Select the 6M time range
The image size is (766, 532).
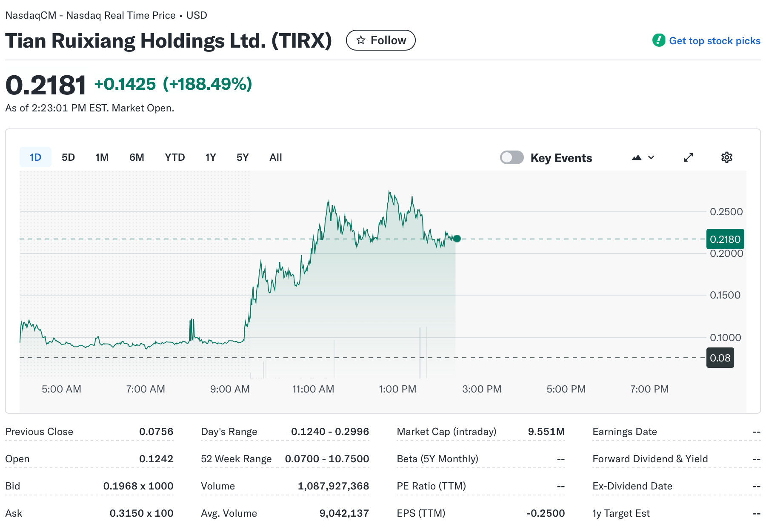pos(137,157)
